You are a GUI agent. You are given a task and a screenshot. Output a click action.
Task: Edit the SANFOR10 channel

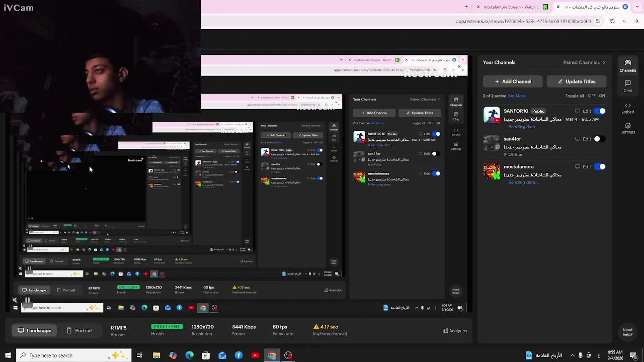[x=587, y=111]
